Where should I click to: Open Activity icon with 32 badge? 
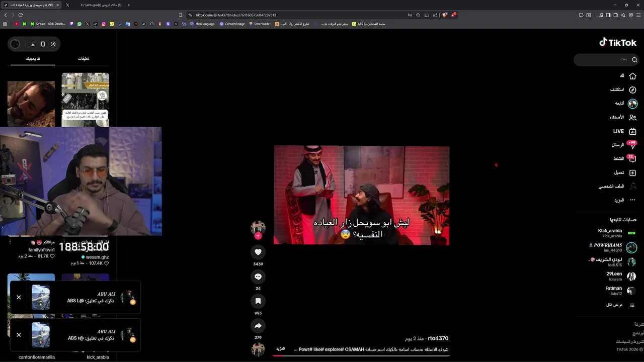pos(632,159)
